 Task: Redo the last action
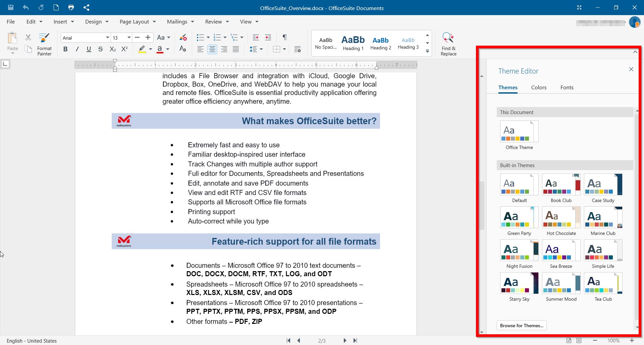pyautogui.click(x=41, y=7)
